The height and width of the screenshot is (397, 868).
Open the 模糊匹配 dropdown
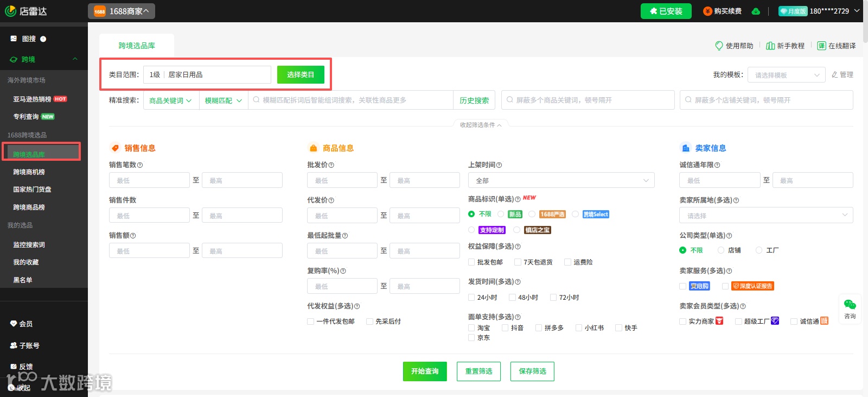(223, 100)
